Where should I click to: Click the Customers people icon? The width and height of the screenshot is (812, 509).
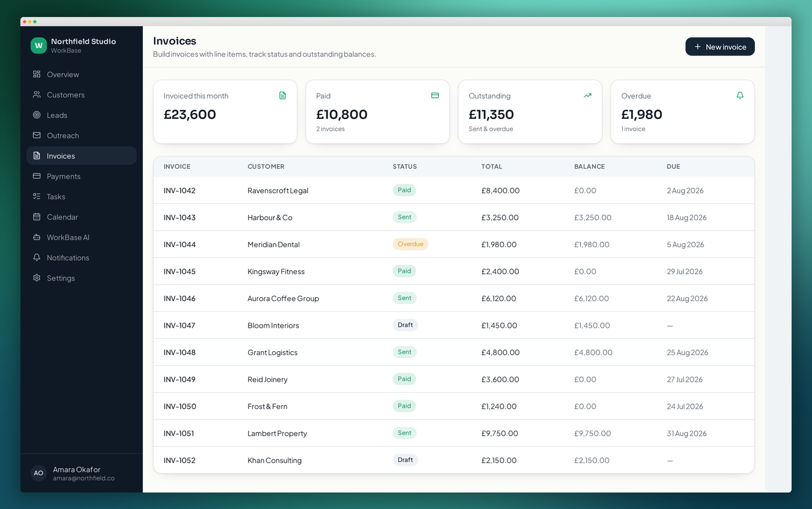point(37,95)
